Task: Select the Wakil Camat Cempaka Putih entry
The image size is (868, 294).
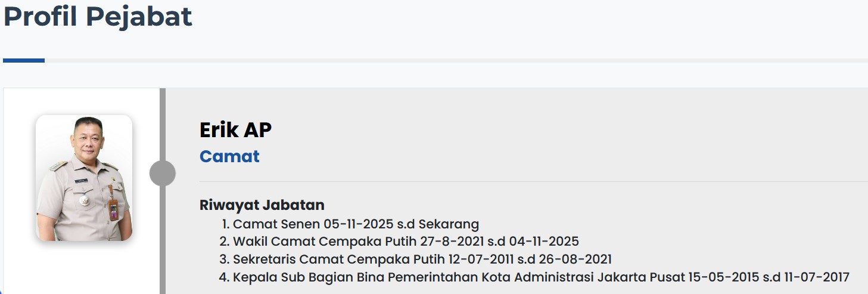Action: pos(405,242)
